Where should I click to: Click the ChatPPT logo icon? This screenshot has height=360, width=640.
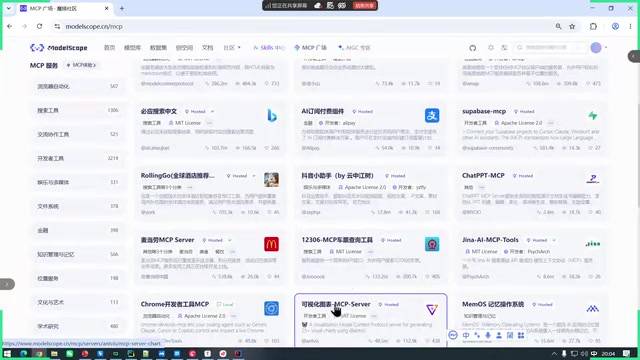point(593,179)
